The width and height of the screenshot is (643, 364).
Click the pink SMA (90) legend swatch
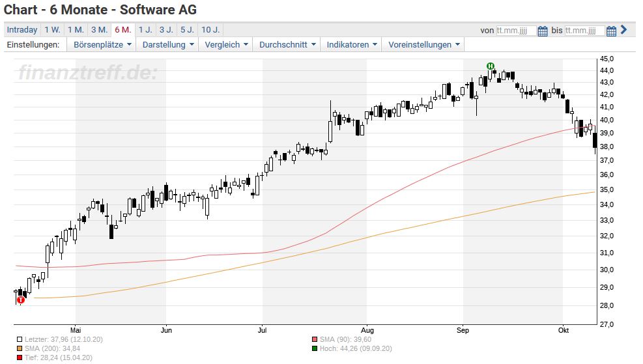coord(315,340)
